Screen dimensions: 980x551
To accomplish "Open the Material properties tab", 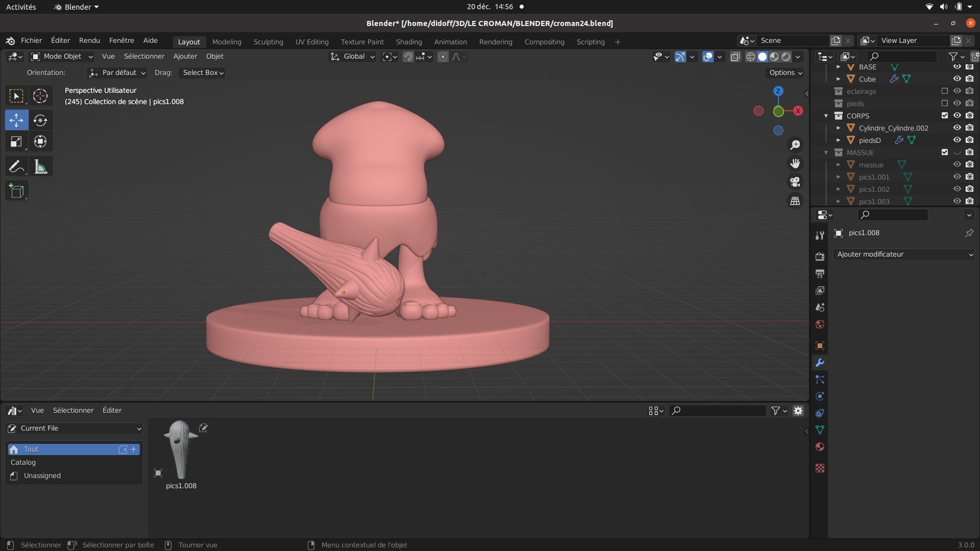I will [x=820, y=447].
